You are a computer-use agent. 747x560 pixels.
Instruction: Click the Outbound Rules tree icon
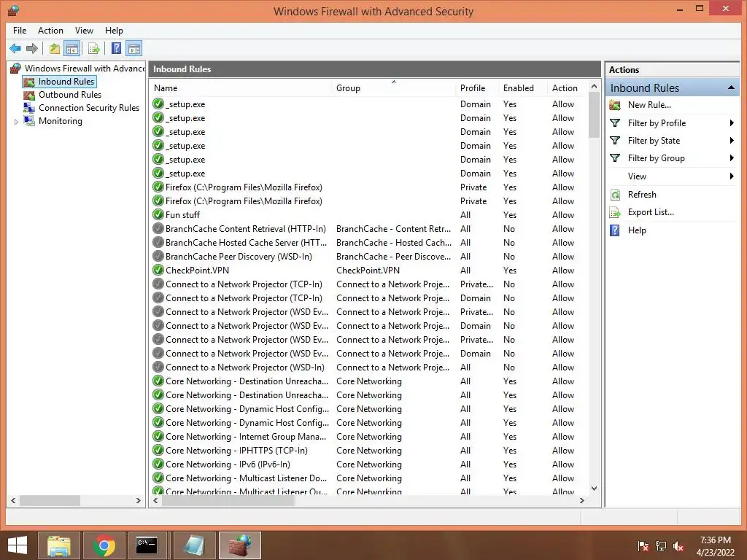tap(29, 95)
